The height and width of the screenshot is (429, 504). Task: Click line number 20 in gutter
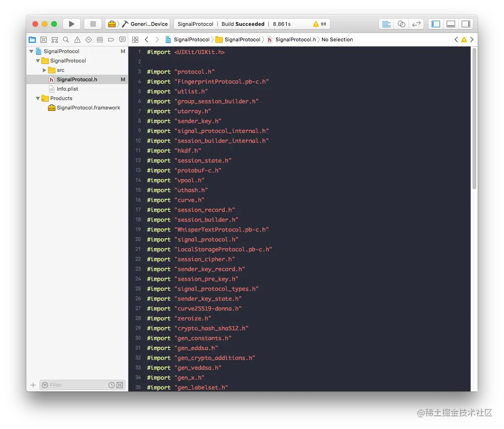(138, 240)
